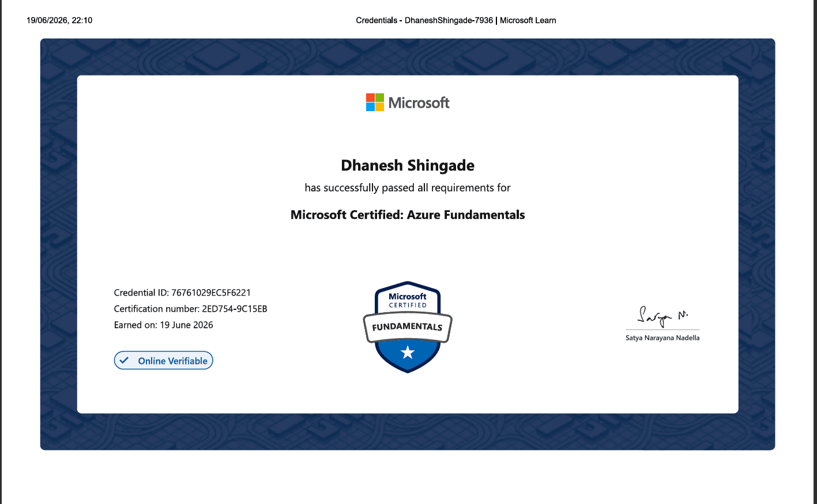Screen dimensions: 817x504
Task: Click the Credential ID 76761029EC5F6221 line
Action: [x=182, y=293]
